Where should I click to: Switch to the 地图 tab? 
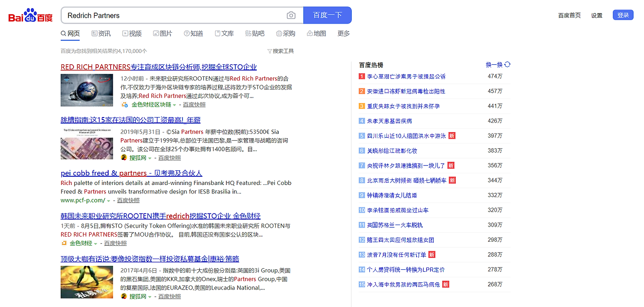pyautogui.click(x=316, y=34)
